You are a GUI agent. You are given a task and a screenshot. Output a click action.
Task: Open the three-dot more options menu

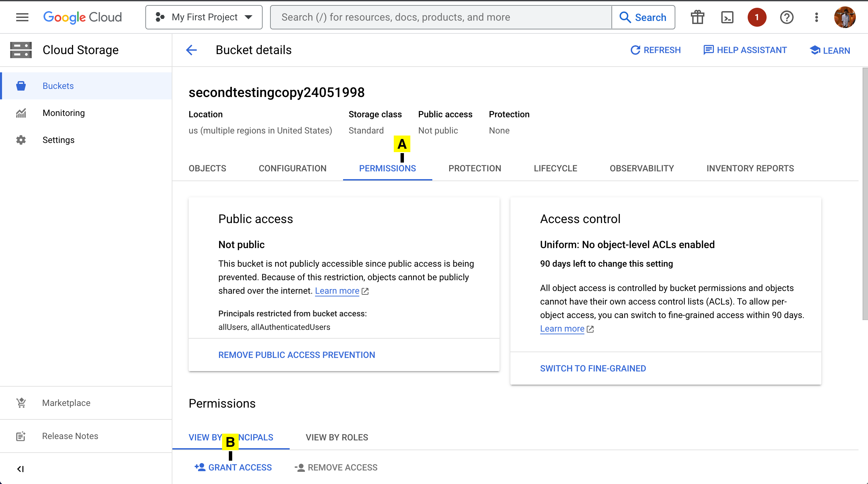pyautogui.click(x=816, y=17)
